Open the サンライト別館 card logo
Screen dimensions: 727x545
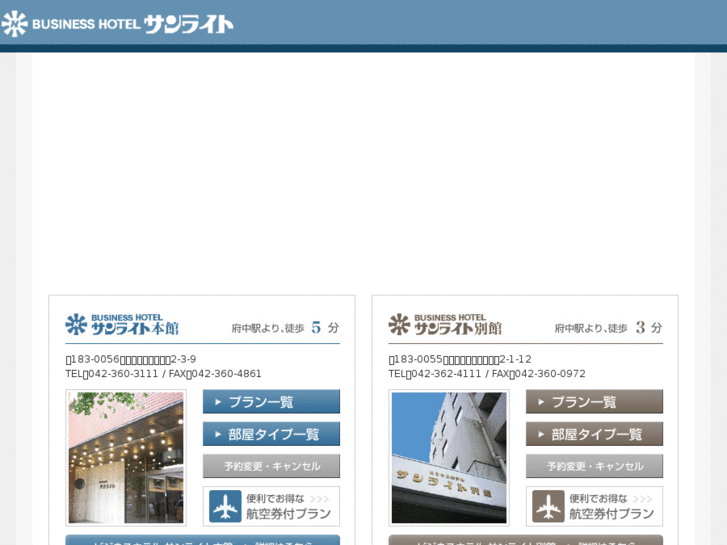pyautogui.click(x=445, y=324)
